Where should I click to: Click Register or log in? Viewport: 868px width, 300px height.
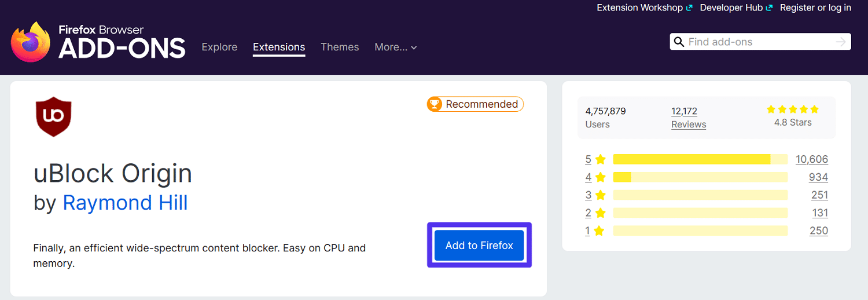815,8
